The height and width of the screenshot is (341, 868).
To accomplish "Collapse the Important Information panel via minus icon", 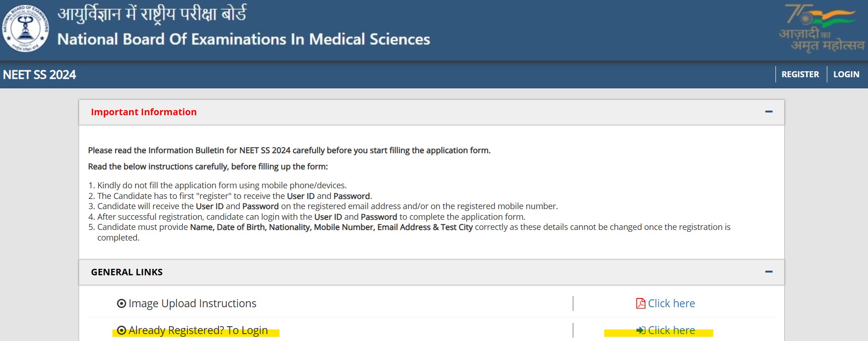I will click(x=769, y=112).
